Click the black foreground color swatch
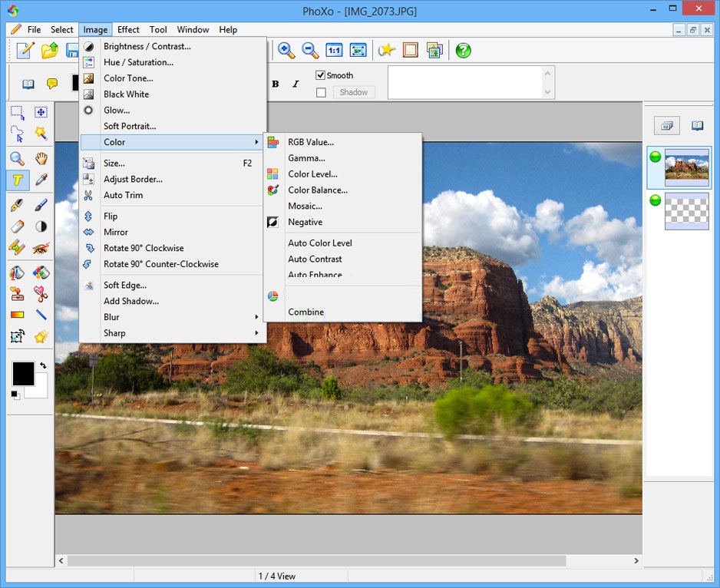This screenshot has height=588, width=720. point(22,374)
